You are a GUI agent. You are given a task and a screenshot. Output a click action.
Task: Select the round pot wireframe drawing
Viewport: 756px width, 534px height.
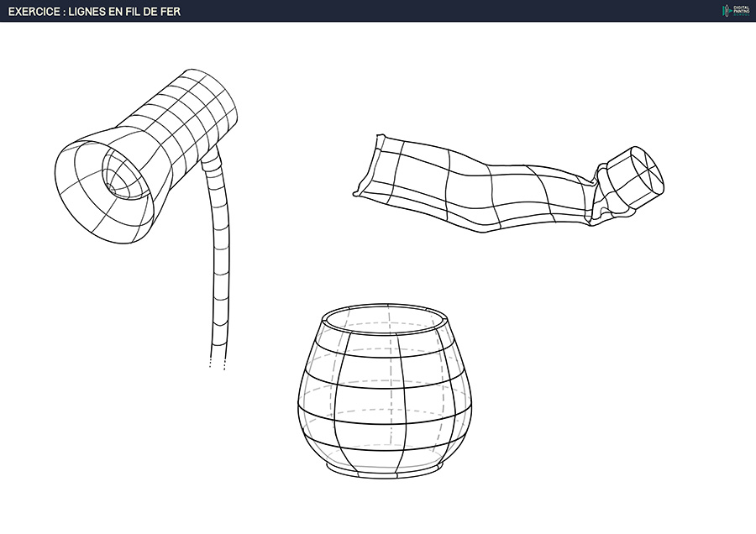click(x=386, y=393)
